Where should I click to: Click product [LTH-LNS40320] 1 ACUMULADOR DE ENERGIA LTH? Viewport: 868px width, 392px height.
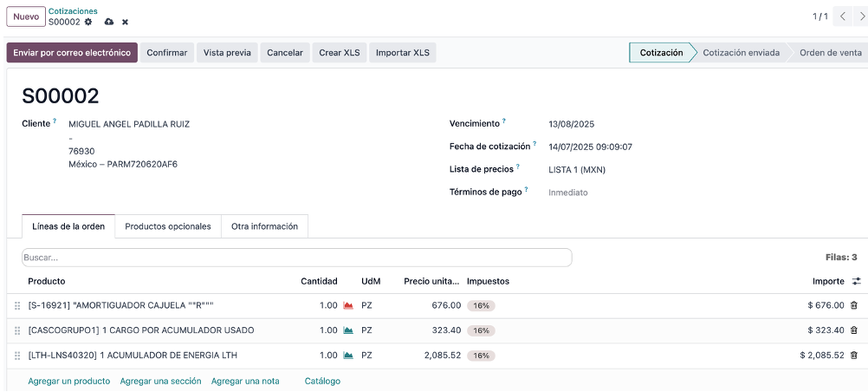[x=133, y=355]
